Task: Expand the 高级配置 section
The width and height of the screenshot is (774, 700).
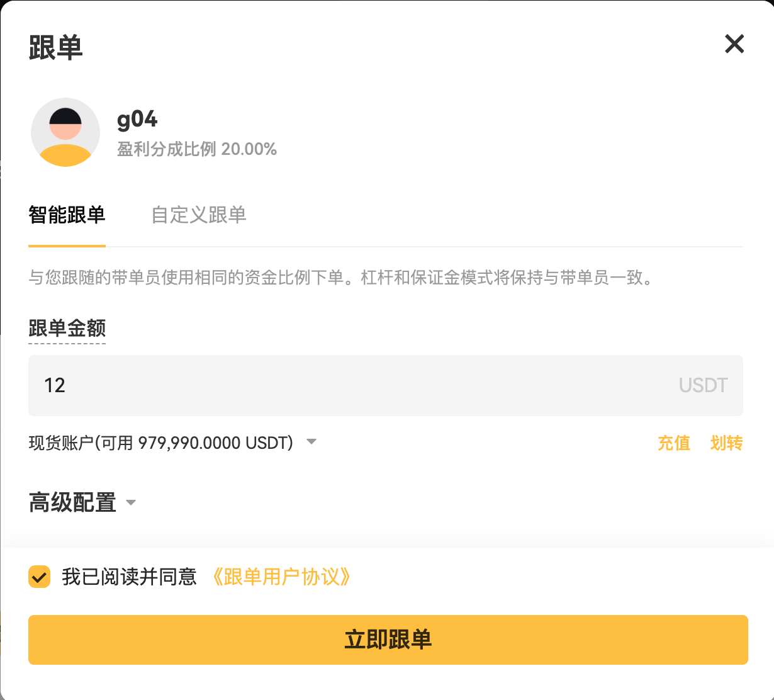Action: click(72, 502)
